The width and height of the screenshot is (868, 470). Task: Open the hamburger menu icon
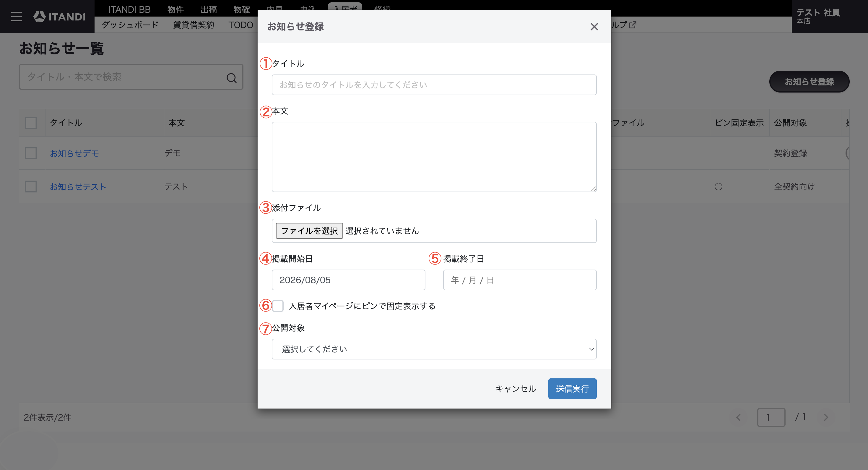tap(16, 17)
